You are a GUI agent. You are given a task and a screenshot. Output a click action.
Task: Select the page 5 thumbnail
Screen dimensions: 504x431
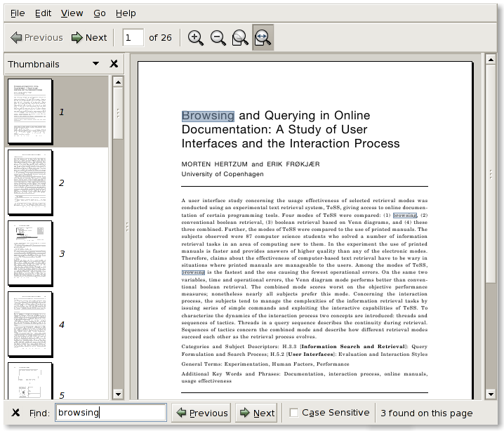coord(30,381)
